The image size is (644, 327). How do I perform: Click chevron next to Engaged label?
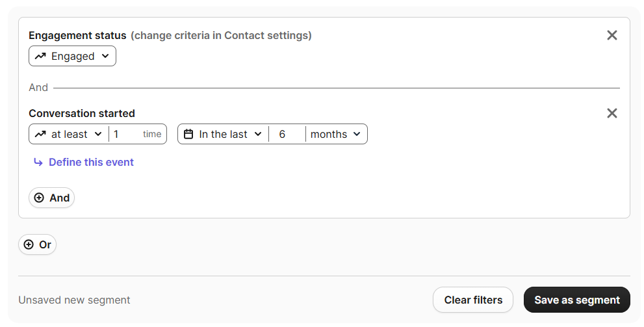coord(105,57)
